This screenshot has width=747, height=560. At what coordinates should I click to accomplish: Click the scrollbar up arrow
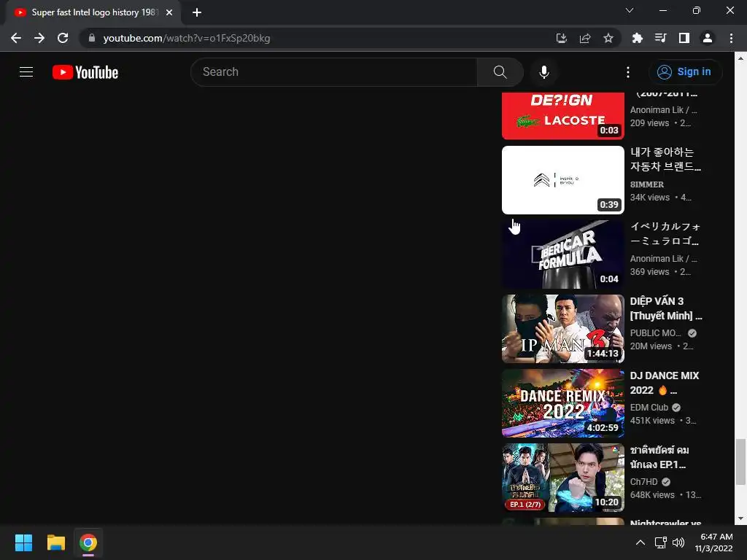[740, 58]
